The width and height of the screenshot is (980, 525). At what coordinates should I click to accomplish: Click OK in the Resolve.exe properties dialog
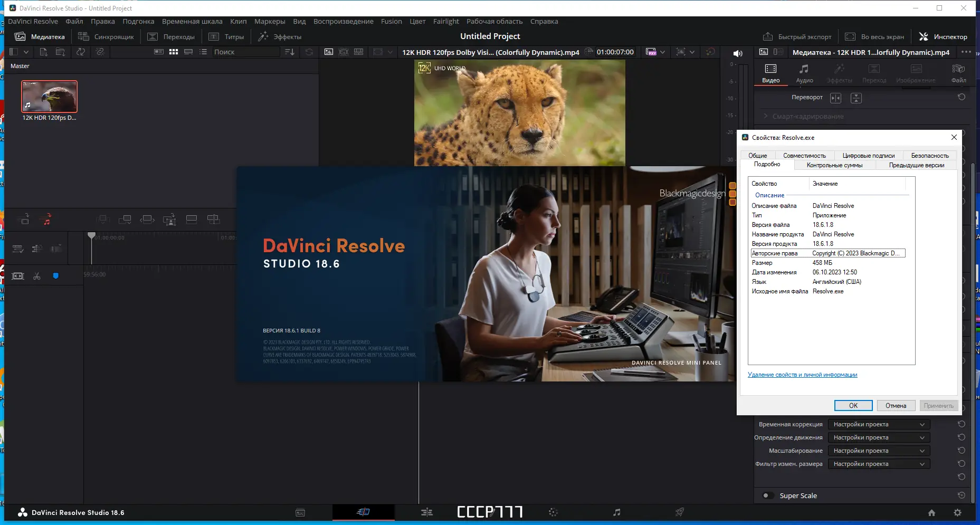[x=853, y=405]
